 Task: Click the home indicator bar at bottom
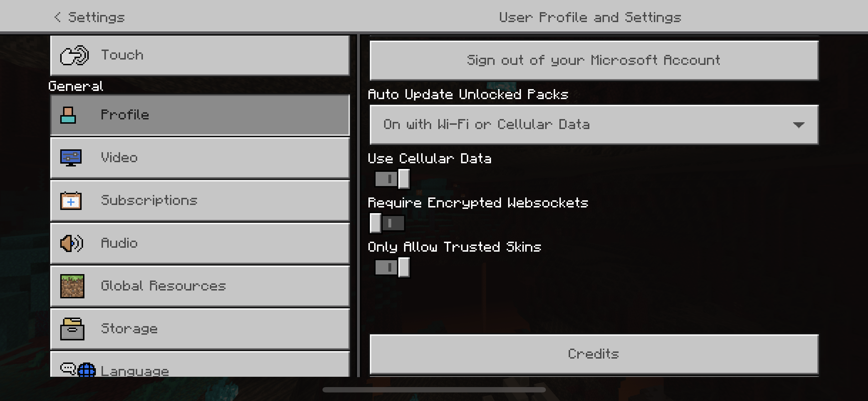[434, 390]
